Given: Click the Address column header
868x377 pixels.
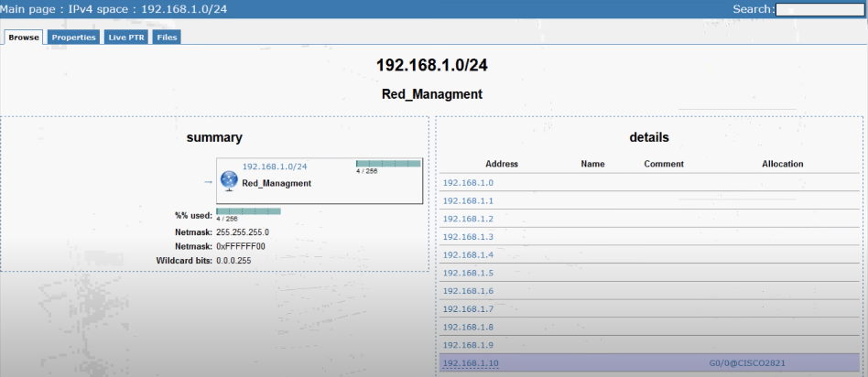Looking at the screenshot, I should point(502,164).
